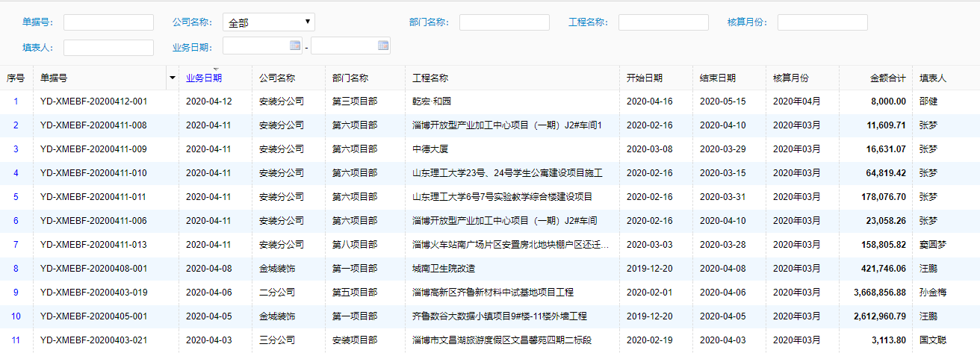Select row YD-XMEBF-20200411-011

tap(490, 197)
